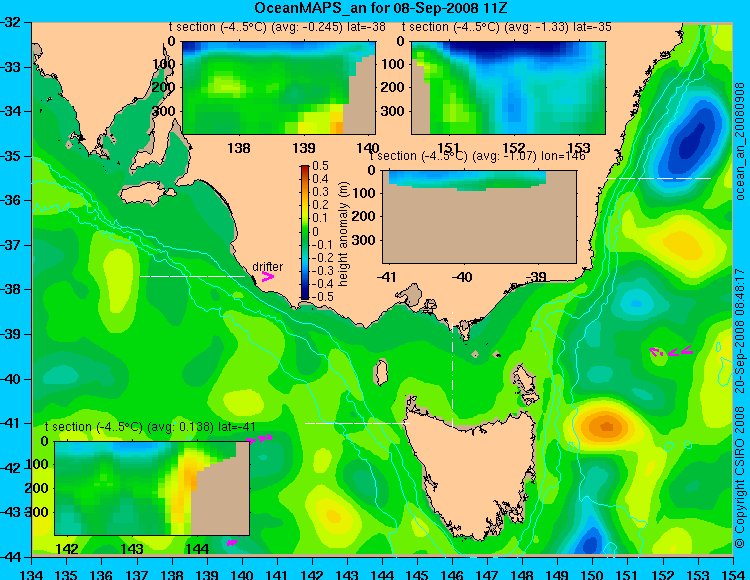Viewport: 750px width, 580px height.
Task: Click King Island in Bass Strait
Action: 380,372
